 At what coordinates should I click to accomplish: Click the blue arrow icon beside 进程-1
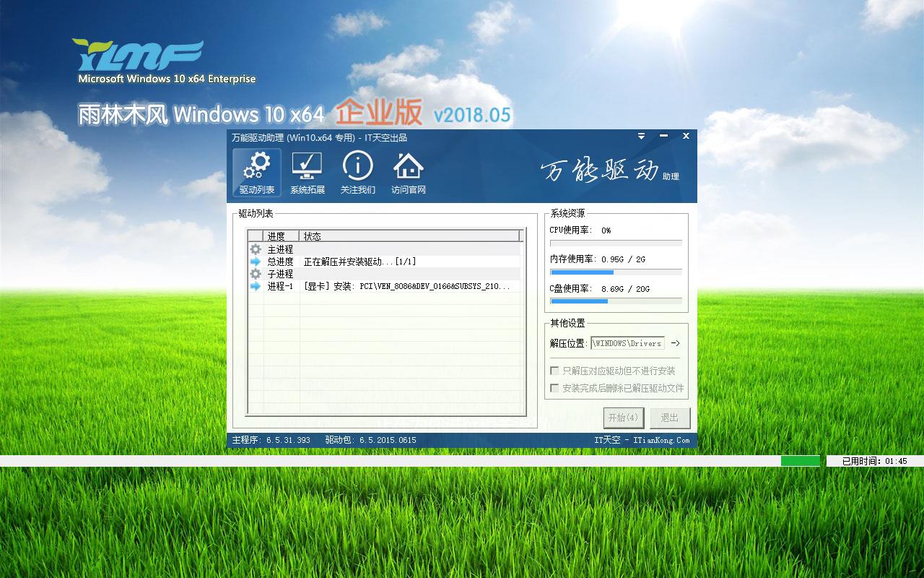tap(256, 286)
